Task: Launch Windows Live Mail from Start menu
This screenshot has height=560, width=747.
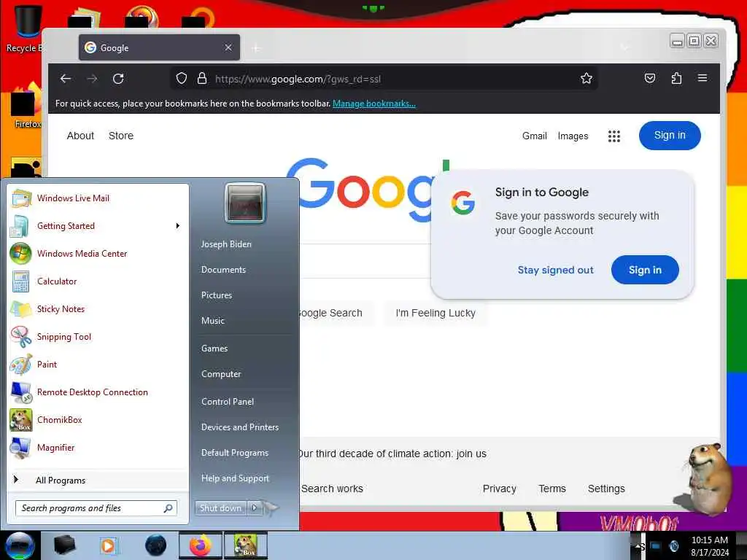Action: 98,198
